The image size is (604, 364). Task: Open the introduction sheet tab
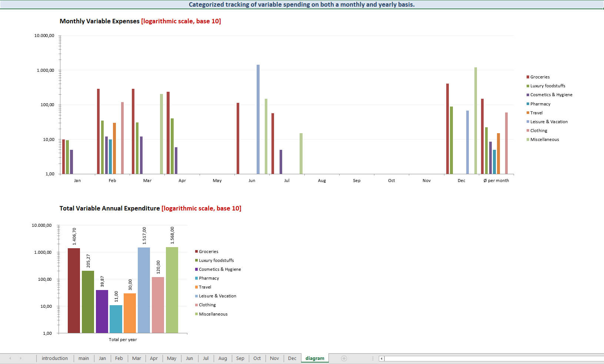point(54,358)
